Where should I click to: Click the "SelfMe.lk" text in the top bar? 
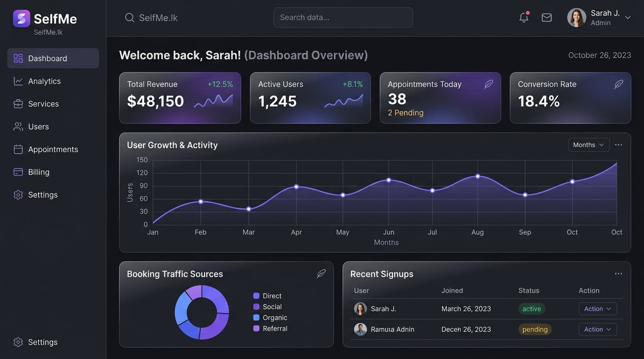tap(158, 18)
